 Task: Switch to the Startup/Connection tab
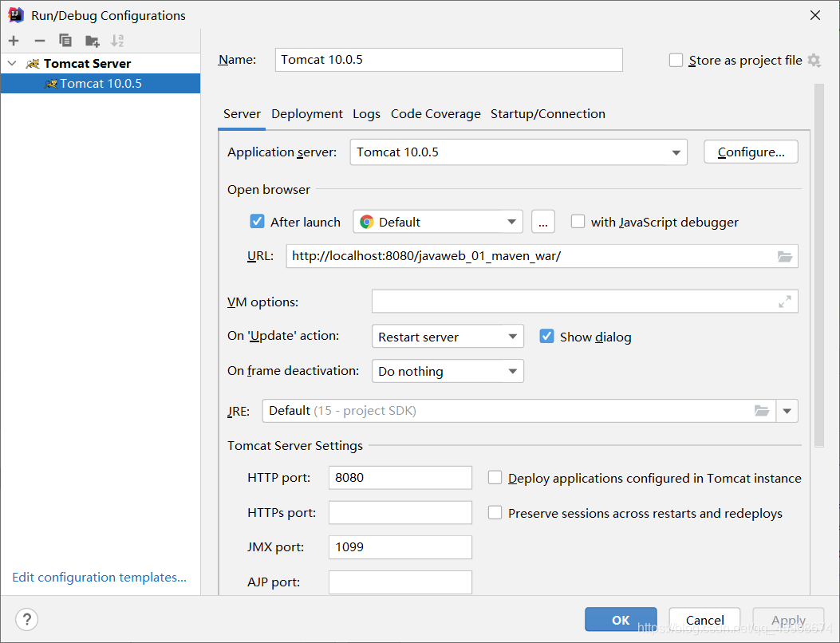coord(548,114)
